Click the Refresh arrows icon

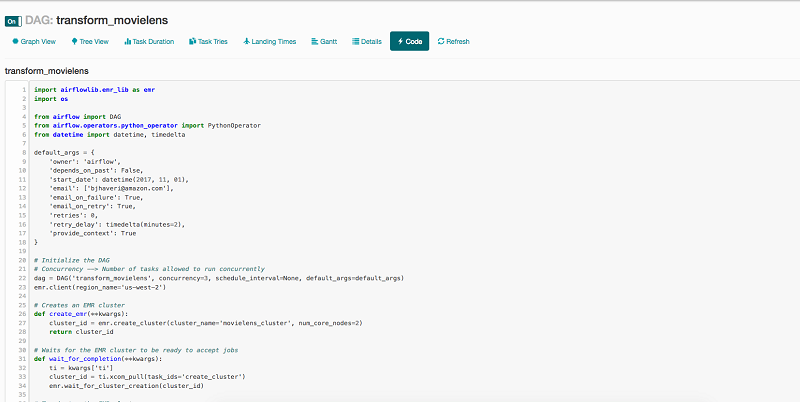coord(441,41)
